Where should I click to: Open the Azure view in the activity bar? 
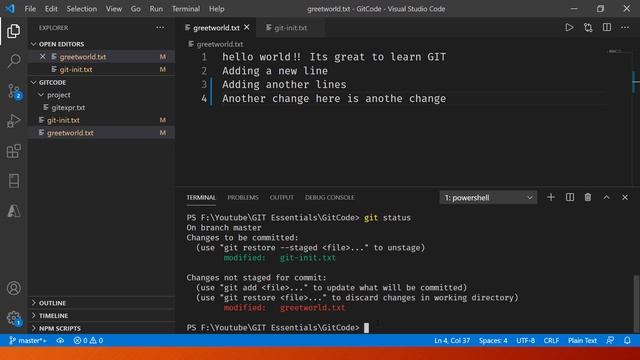point(13,211)
